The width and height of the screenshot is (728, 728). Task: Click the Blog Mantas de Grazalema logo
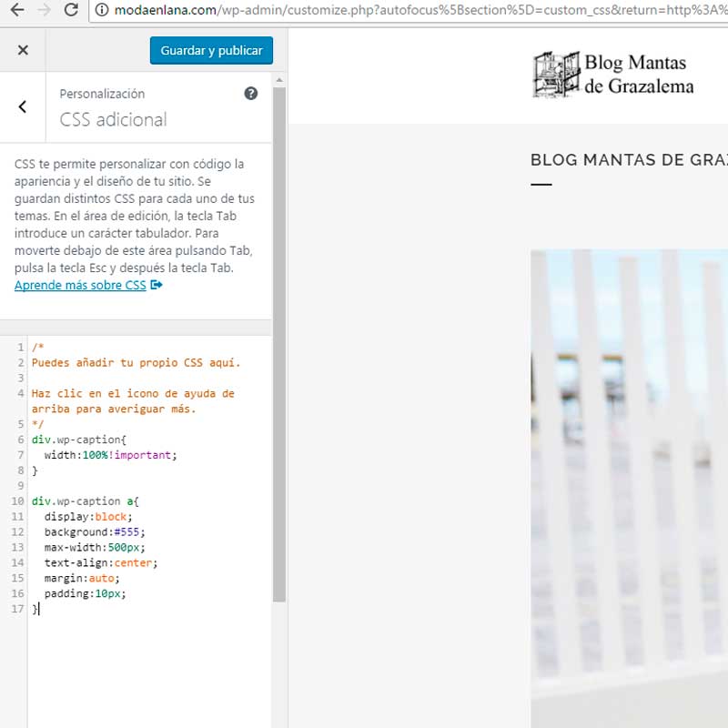[x=612, y=75]
